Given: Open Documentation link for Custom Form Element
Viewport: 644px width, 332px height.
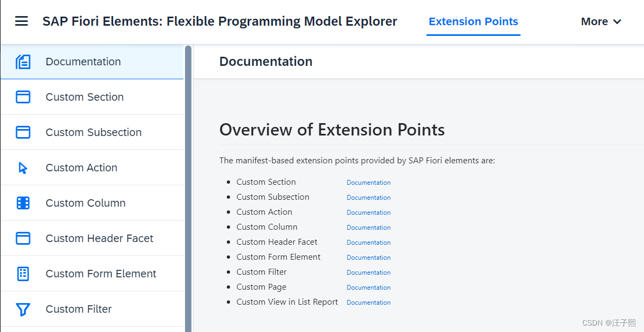Looking at the screenshot, I should click(368, 258).
